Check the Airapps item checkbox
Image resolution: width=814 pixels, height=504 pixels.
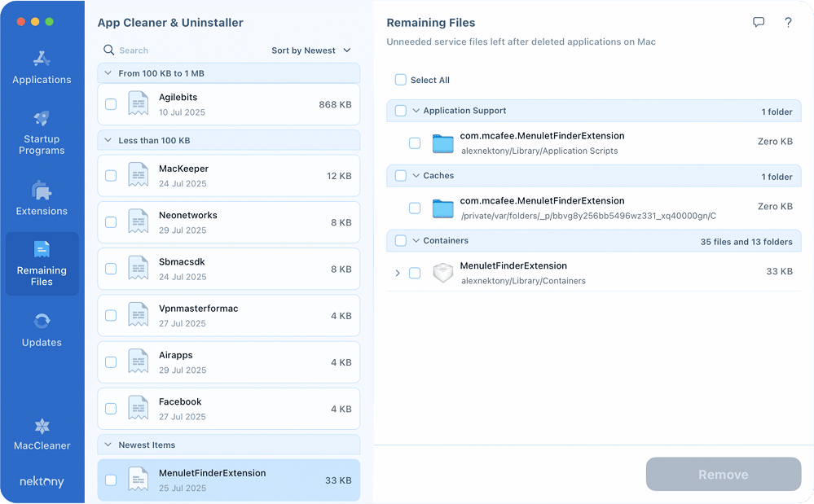pos(111,362)
